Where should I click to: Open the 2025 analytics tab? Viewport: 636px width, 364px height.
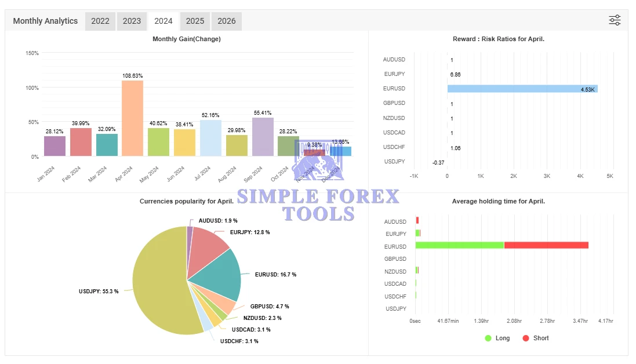195,21
